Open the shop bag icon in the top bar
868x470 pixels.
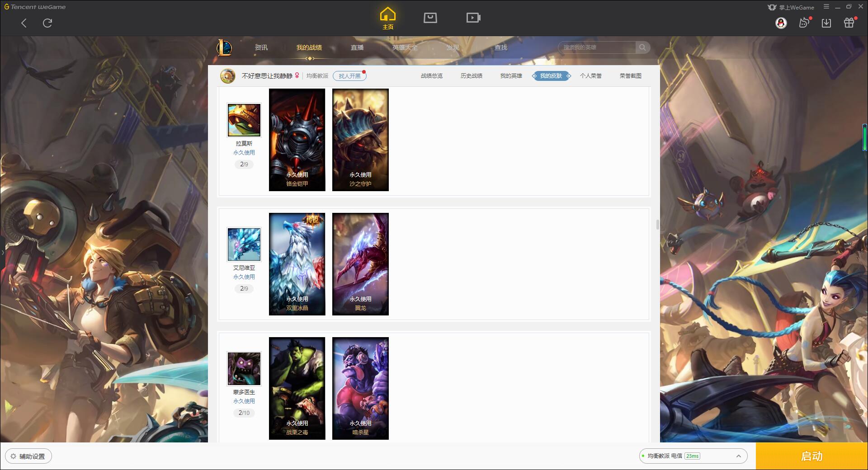(430, 18)
